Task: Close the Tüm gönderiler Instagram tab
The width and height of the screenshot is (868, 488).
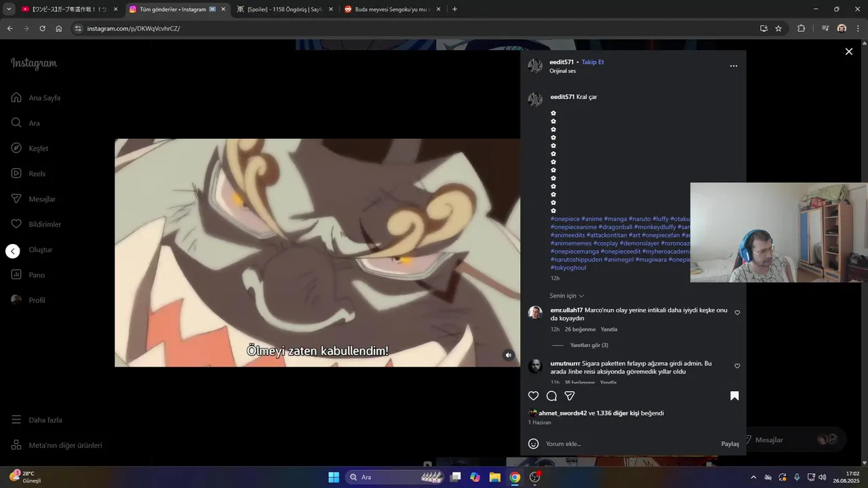Action: (223, 9)
